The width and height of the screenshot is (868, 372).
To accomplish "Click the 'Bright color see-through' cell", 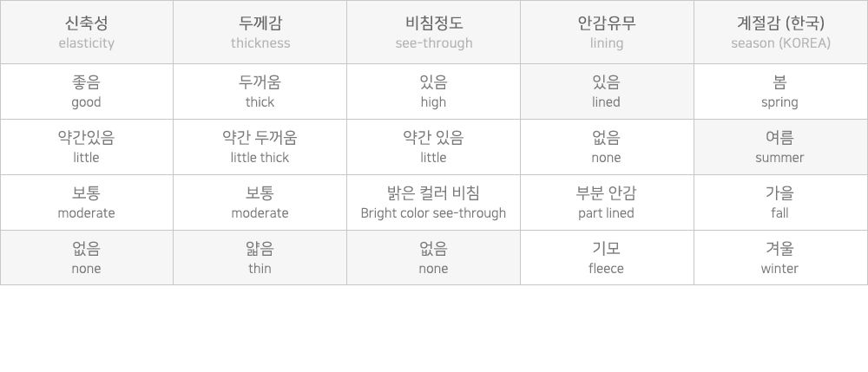I will click(433, 203).
